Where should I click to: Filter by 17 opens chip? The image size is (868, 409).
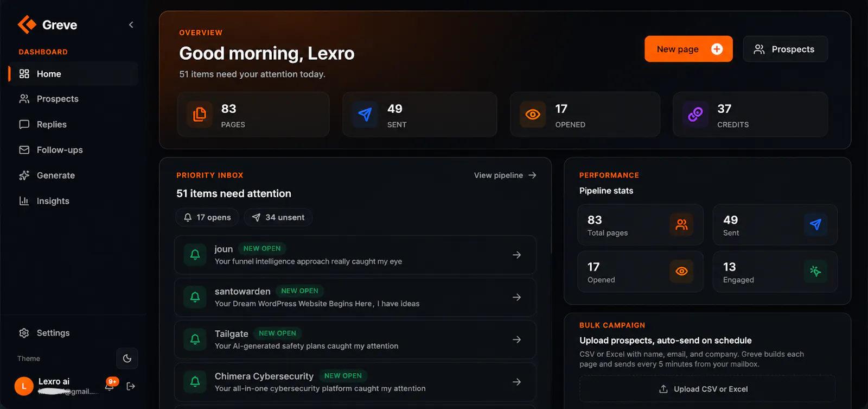[x=208, y=217]
